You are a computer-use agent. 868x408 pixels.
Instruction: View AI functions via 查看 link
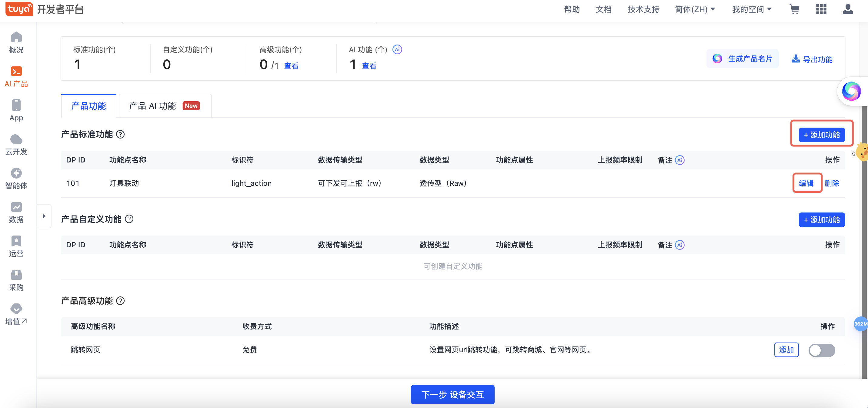click(369, 66)
